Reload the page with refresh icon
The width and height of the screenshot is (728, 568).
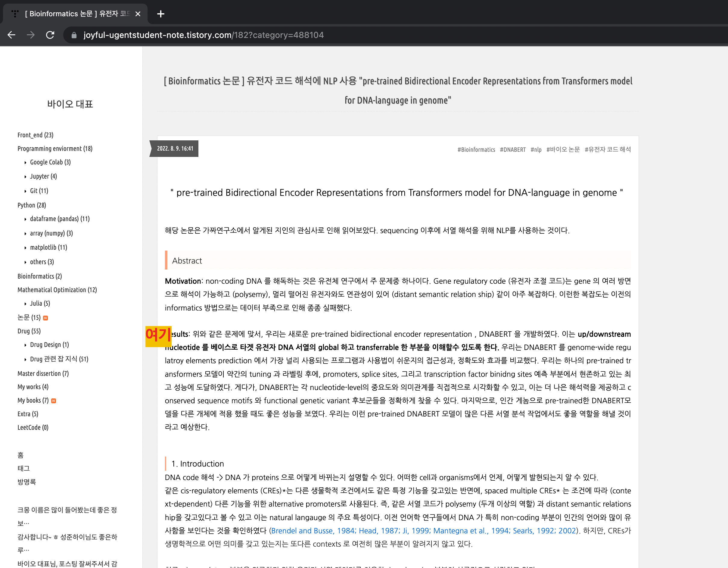[x=50, y=35]
